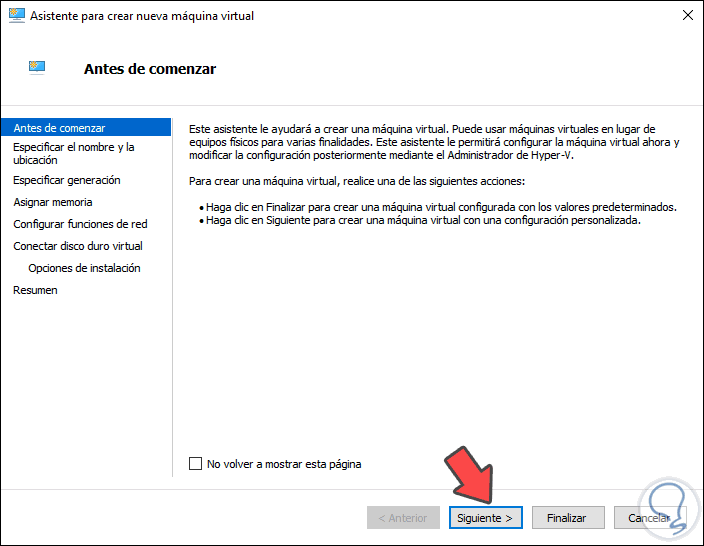Jump to 'Resumen' step
The height and width of the screenshot is (546, 704).
pos(35,290)
